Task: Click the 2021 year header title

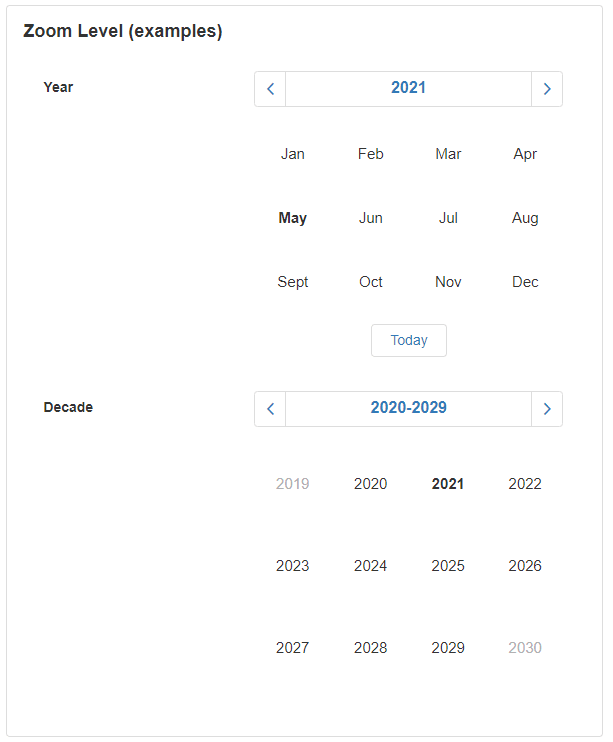Action: click(x=408, y=88)
